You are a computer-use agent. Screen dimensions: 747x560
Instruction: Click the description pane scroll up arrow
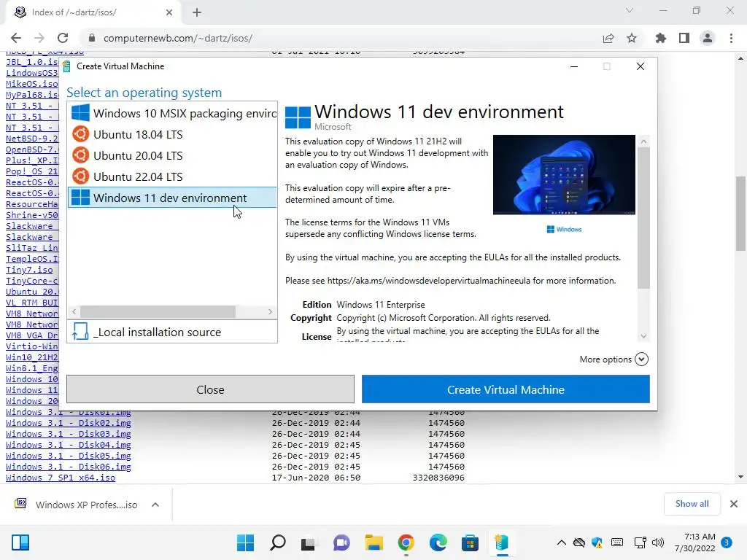[643, 141]
